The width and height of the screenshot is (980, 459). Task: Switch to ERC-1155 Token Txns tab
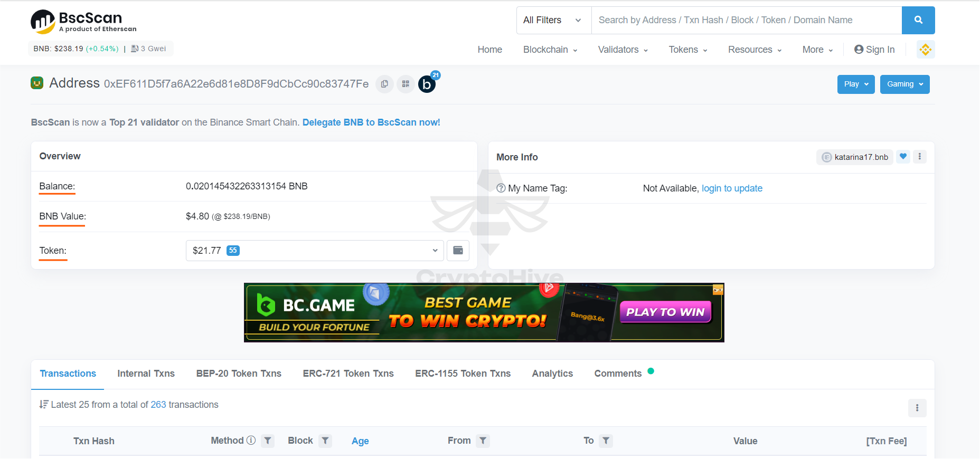coord(463,374)
